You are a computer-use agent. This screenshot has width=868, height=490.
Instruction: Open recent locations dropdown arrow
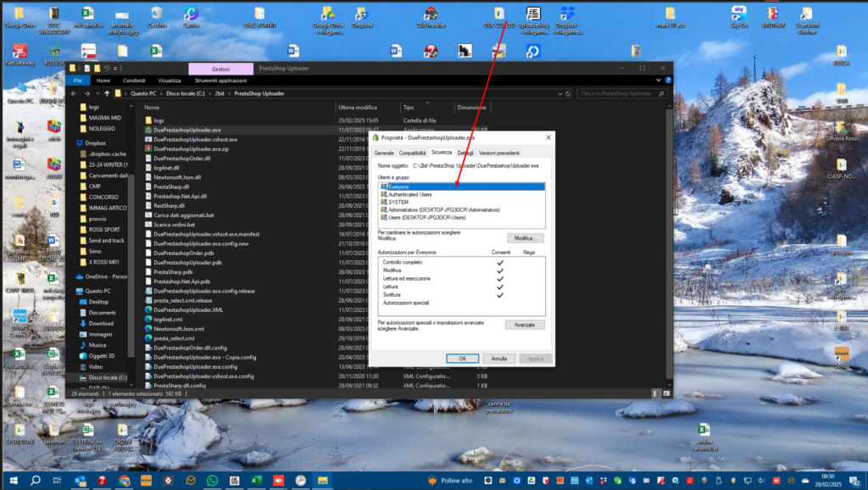coord(96,93)
